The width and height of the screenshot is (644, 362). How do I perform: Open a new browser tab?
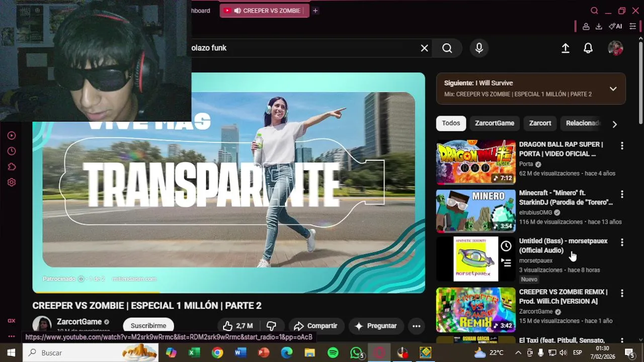tap(315, 11)
